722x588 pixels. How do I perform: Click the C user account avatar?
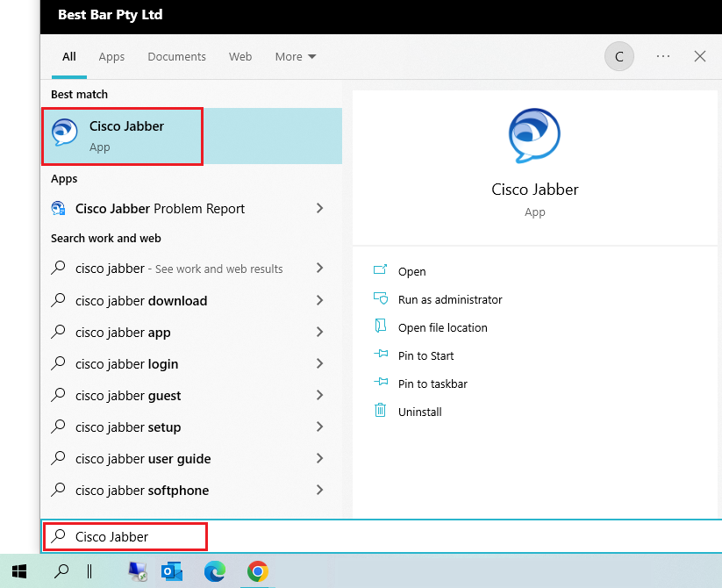click(x=618, y=56)
